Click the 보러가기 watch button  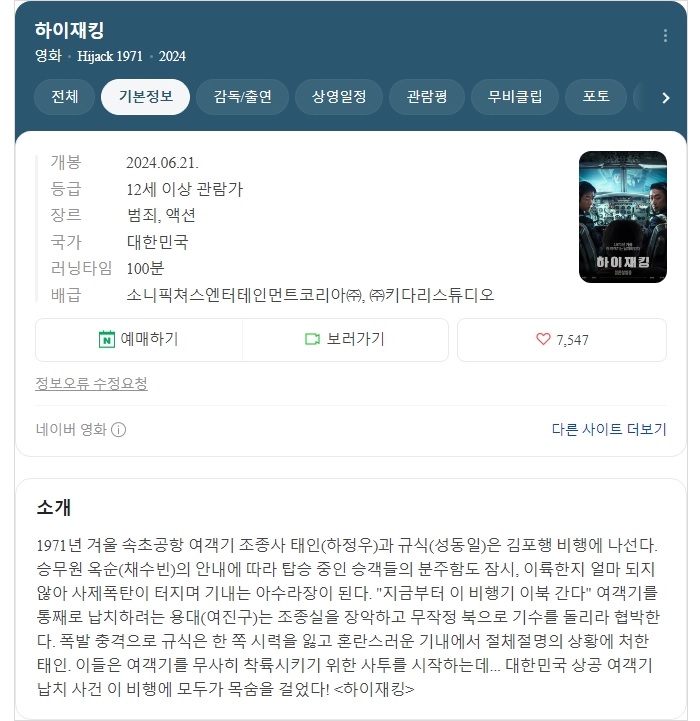345,340
